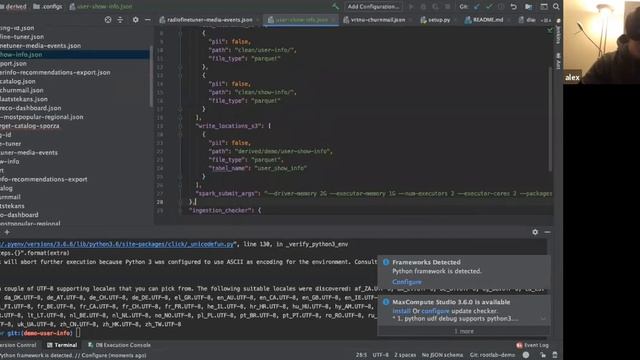Open No JSON schema selector
640x360 pixels.
coord(442,355)
